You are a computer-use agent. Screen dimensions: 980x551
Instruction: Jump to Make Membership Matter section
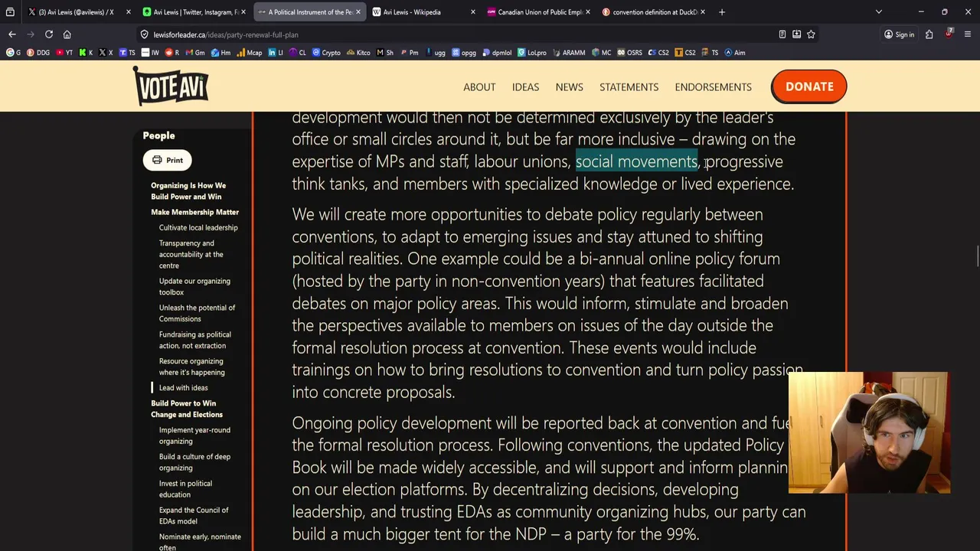click(194, 212)
